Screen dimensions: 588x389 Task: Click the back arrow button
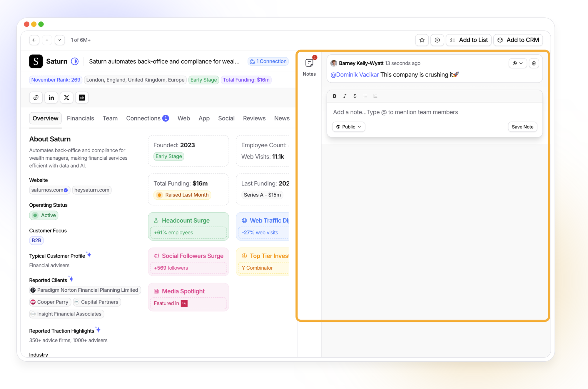click(x=34, y=40)
